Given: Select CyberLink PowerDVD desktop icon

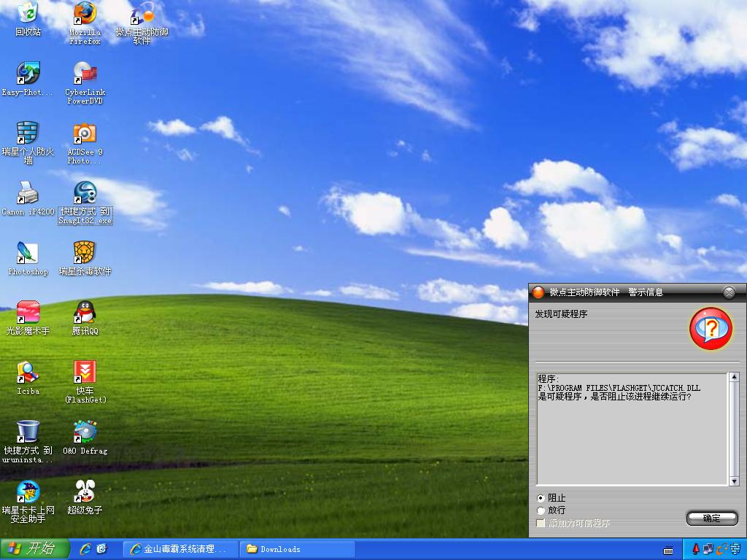Looking at the screenshot, I should pyautogui.click(x=85, y=73).
